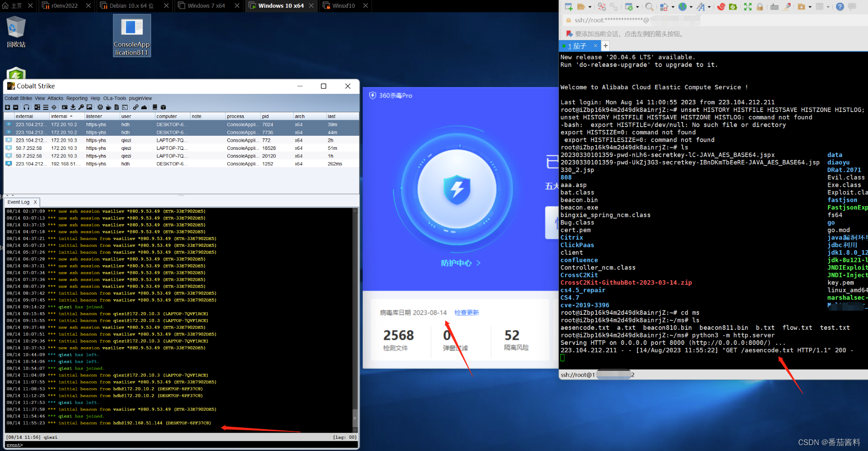The image size is (868, 451).
Task: Sort sessions by the pid column header
Action: click(277, 116)
